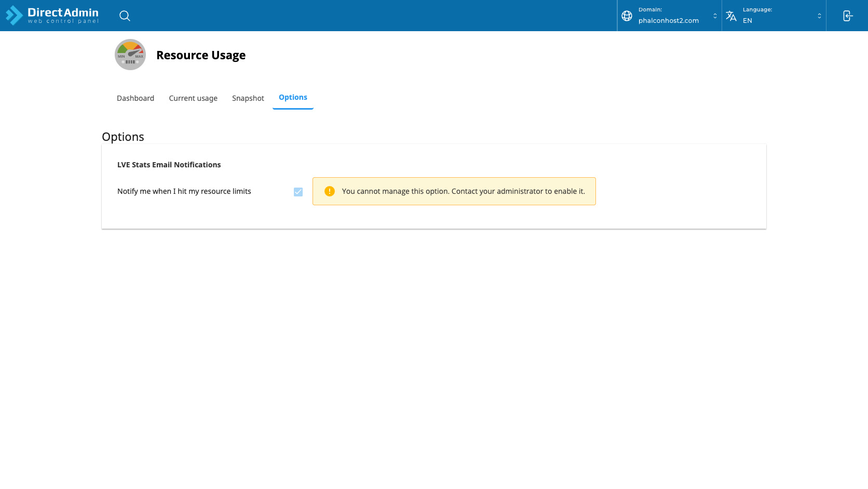This screenshot has width=868, height=489.
Task: Click the yellow warning exclamation icon
Action: click(329, 191)
